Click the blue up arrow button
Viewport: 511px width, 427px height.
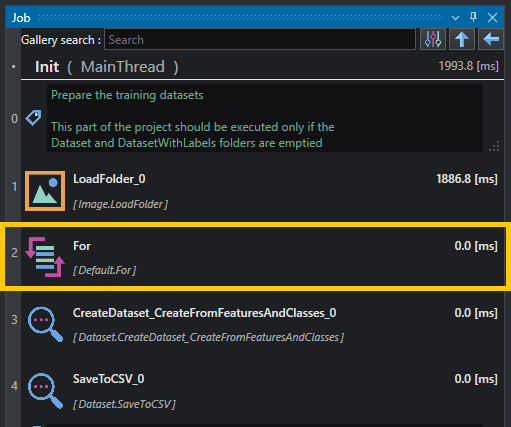pyautogui.click(x=462, y=39)
